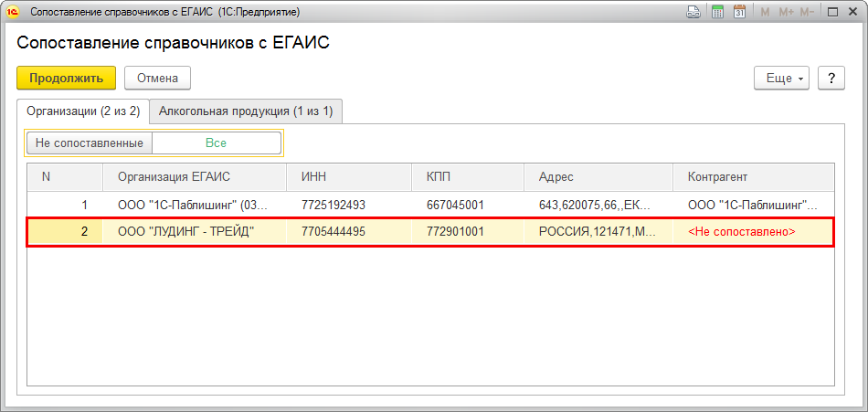
Task: Open the calculator icon in title bar
Action: pos(718,12)
